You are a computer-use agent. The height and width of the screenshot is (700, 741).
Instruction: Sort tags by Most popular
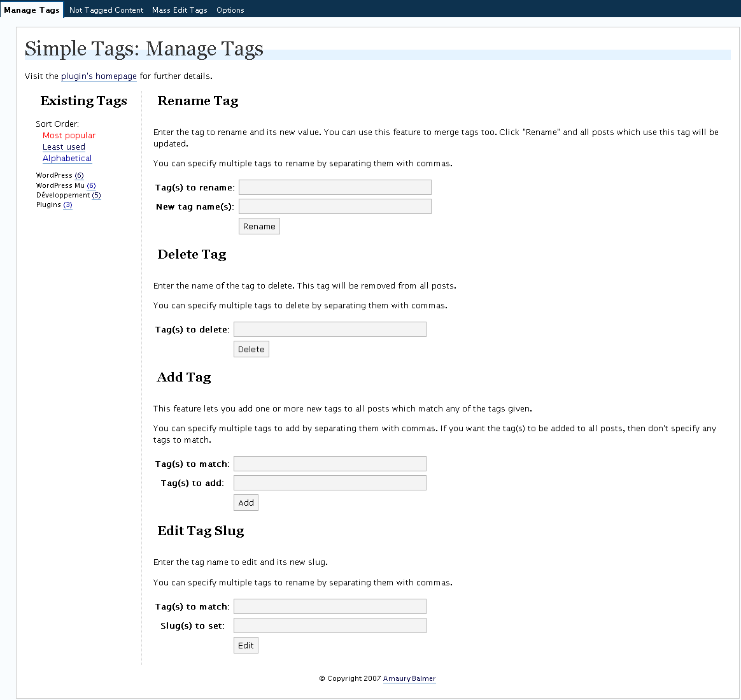tap(69, 136)
